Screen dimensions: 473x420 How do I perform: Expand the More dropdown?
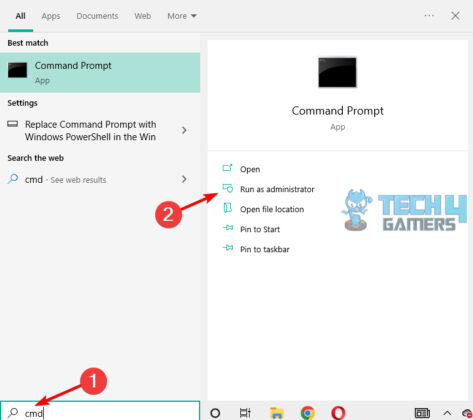182,16
